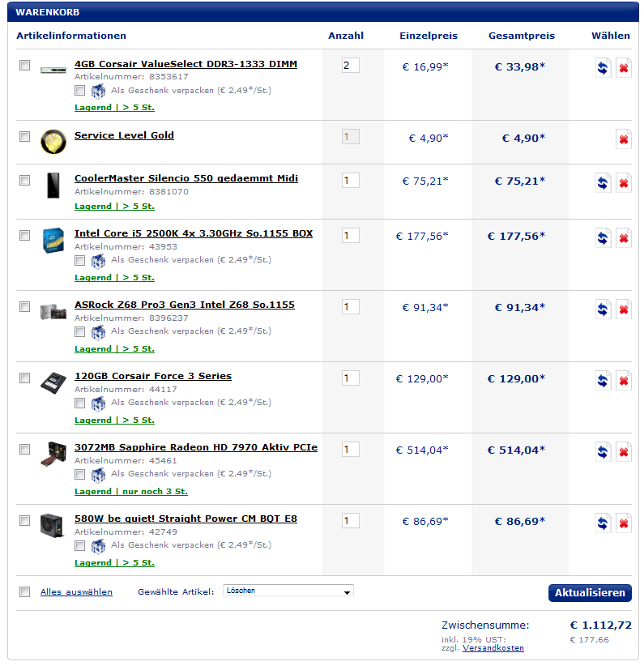This screenshot has height=666, width=644.
Task: Remove Service Level Gold with red X
Action: 624,139
